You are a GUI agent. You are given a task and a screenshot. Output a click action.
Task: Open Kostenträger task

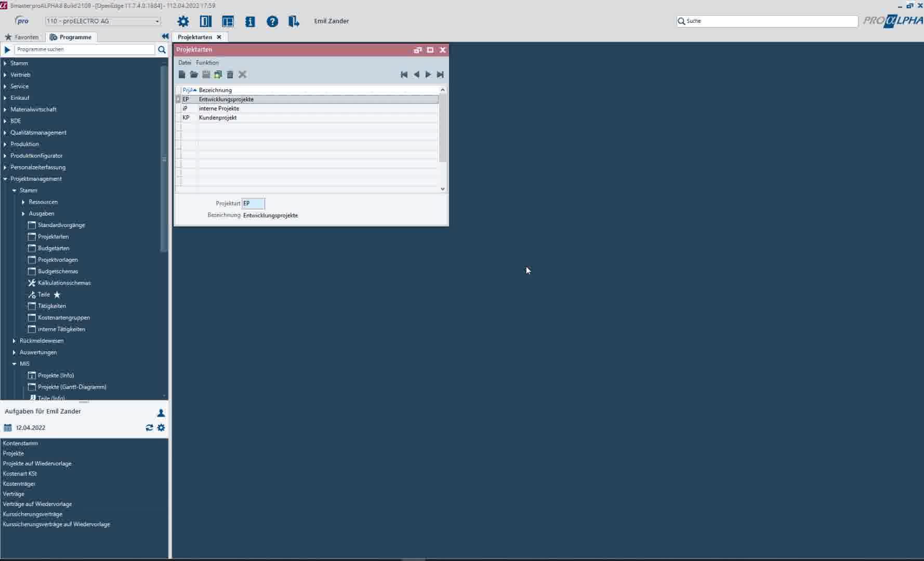(19, 484)
